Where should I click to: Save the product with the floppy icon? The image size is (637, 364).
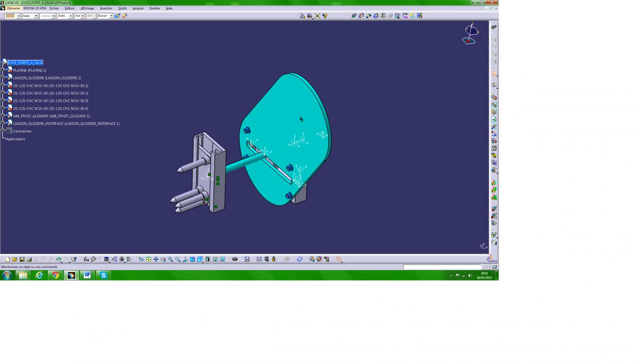point(22,259)
